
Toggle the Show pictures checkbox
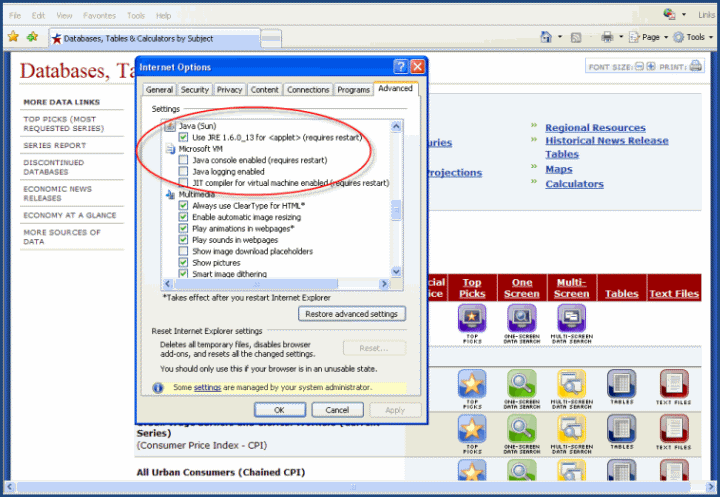pyautogui.click(x=183, y=262)
